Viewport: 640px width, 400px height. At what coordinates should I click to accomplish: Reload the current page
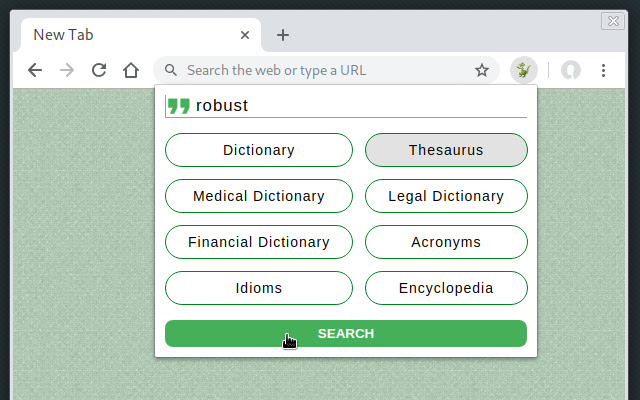tap(99, 70)
